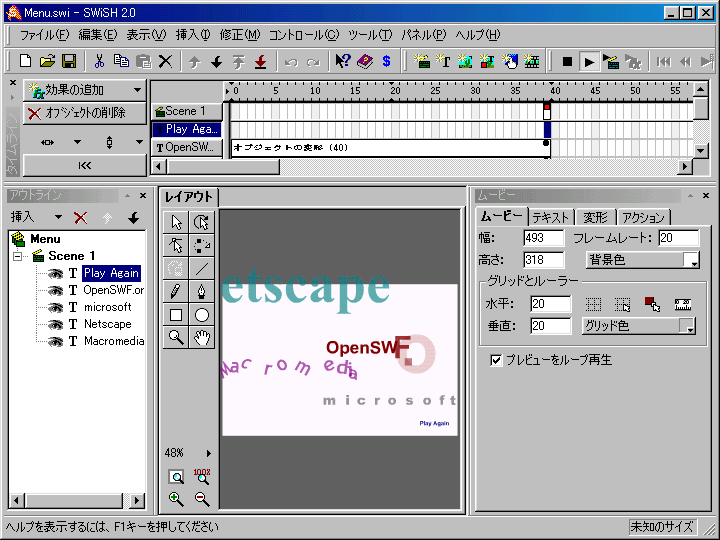Click the width input field
Screen dimensions: 720x540
coord(544,238)
